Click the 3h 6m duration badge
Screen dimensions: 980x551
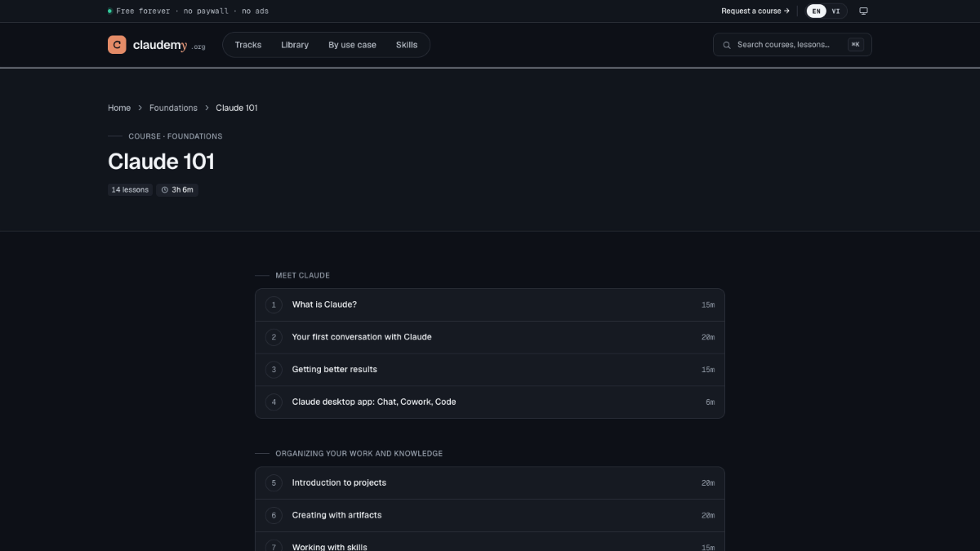tap(177, 189)
